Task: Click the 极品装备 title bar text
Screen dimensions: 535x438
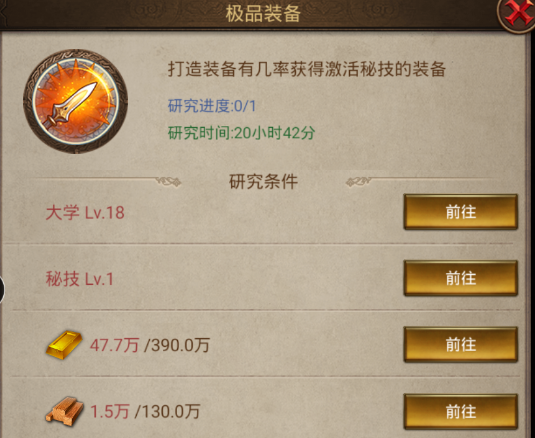Action: point(263,14)
